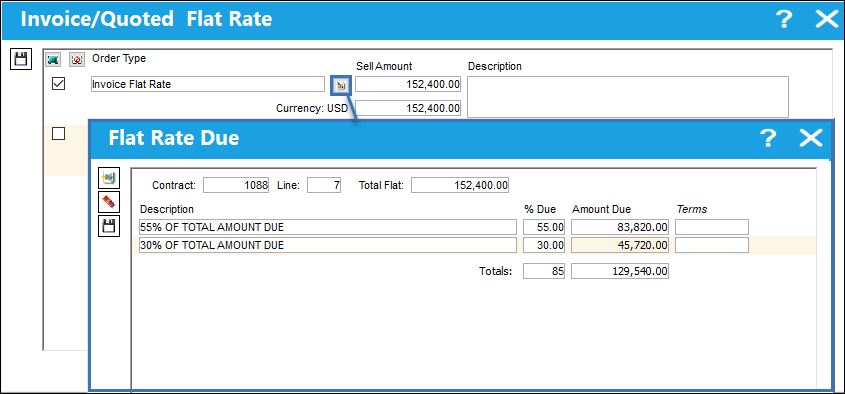845x394 pixels.
Task: Click the % Due 30.00 field
Action: click(544, 245)
